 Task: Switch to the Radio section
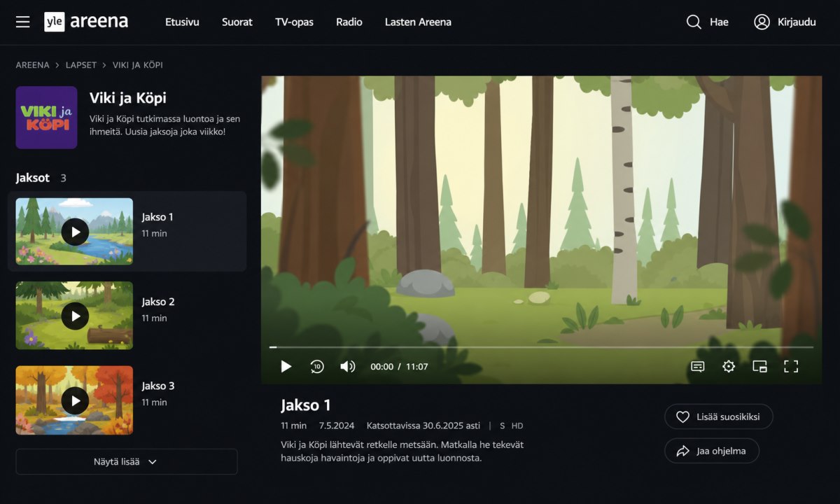click(x=349, y=22)
